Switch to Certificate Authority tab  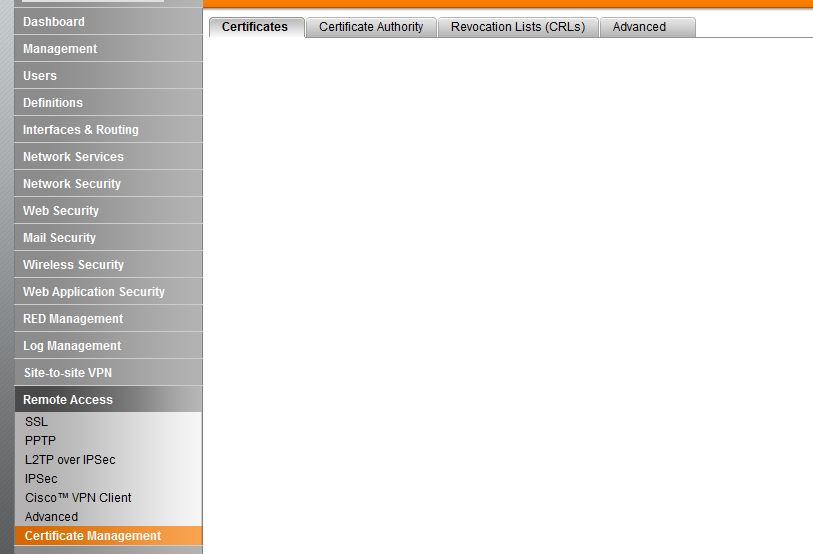371,27
